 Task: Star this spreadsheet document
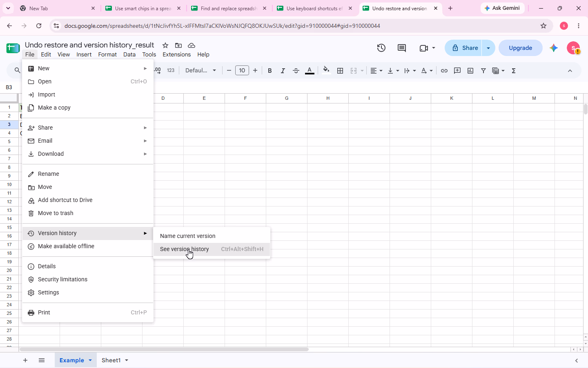165,45
